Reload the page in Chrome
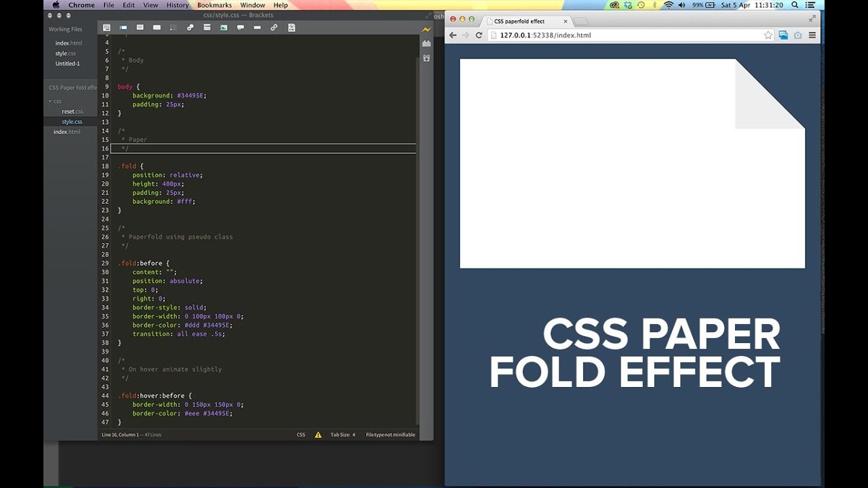 point(479,35)
